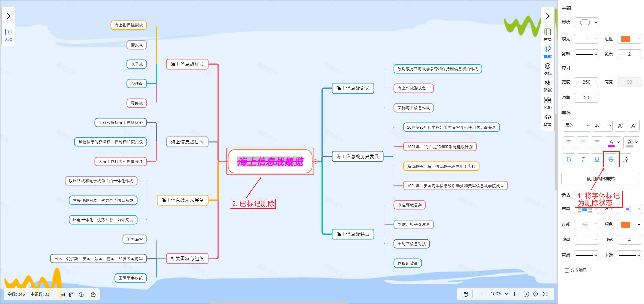Toggle strikethrough on the text
Viewport: 644px width, 304px height.
point(611,159)
